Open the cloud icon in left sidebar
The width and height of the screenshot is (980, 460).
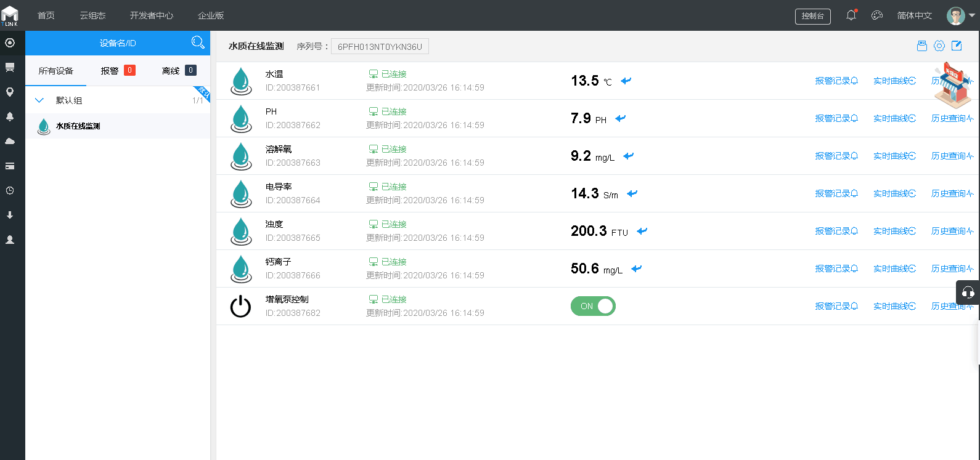pos(10,142)
